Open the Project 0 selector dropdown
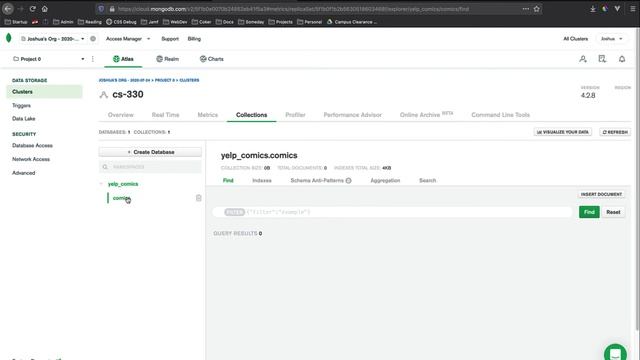The image size is (640, 360). click(48, 59)
